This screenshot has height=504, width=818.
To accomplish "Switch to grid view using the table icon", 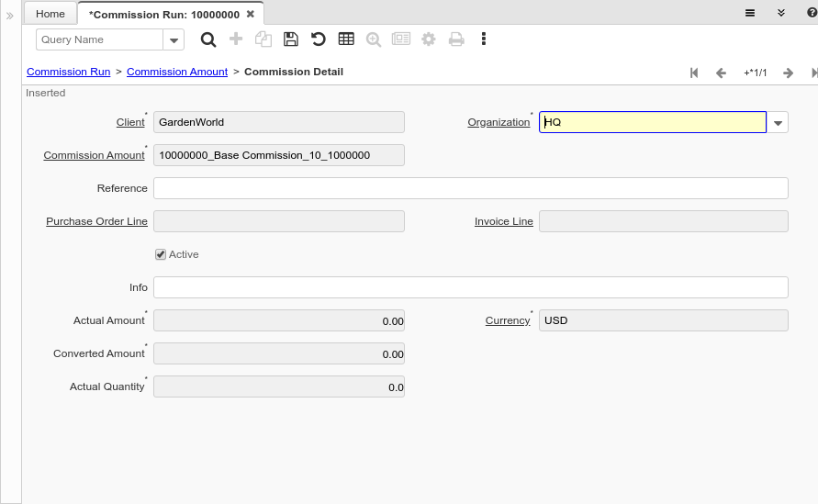I will (346, 39).
